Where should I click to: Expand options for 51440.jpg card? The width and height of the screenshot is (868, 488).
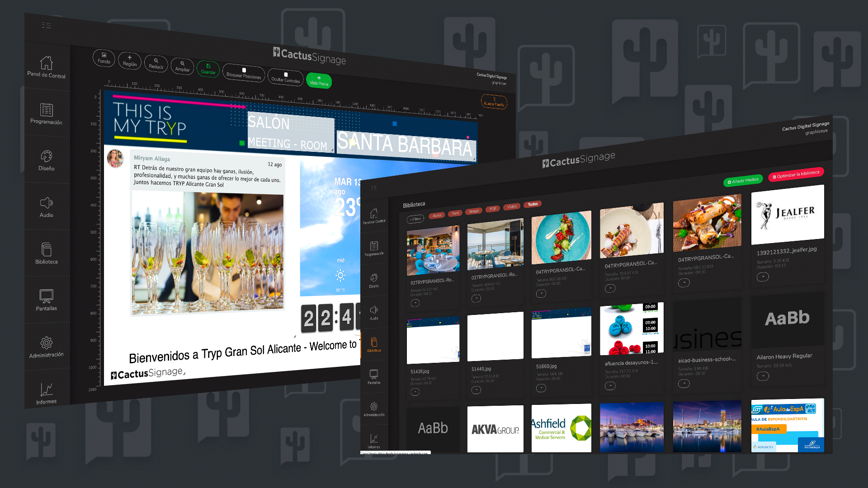476,390
